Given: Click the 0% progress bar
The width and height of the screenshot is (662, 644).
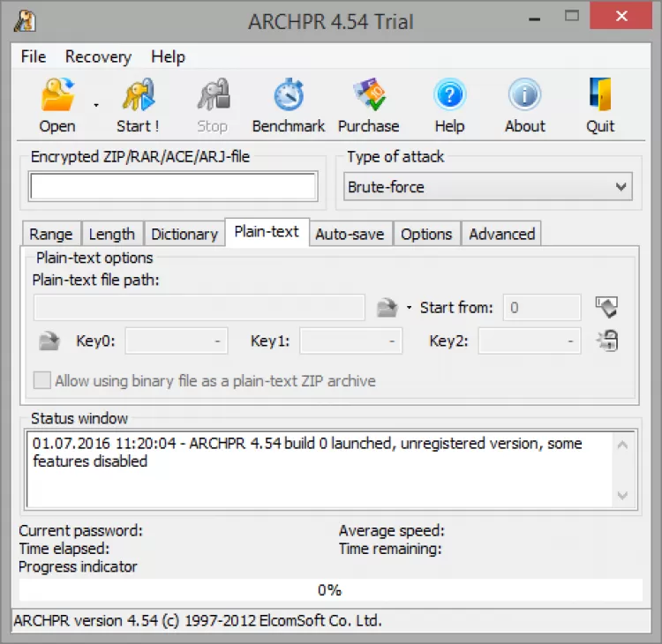Looking at the screenshot, I should pos(331,589).
